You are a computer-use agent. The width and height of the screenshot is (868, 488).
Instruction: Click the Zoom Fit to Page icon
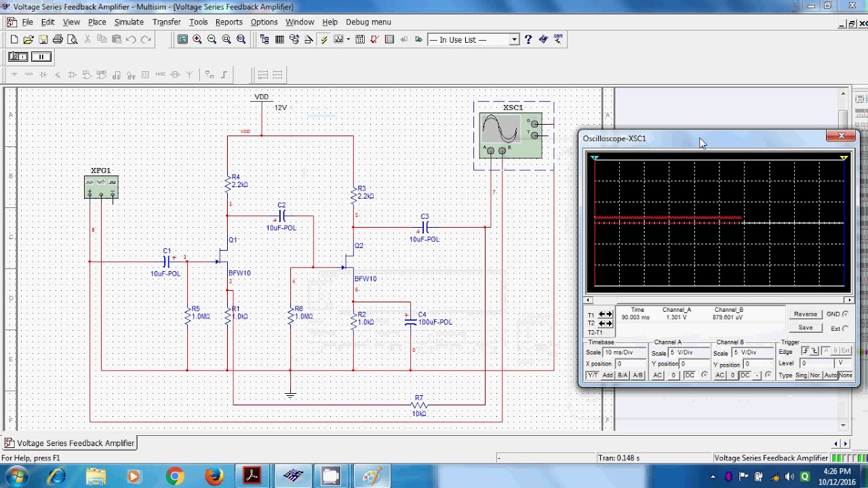coord(241,40)
